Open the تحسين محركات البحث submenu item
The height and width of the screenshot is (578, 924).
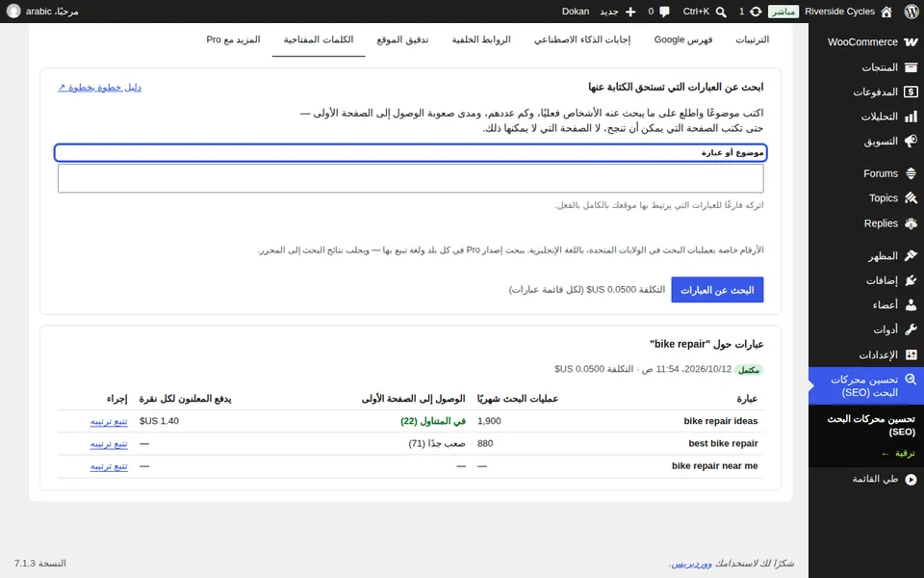(871, 425)
